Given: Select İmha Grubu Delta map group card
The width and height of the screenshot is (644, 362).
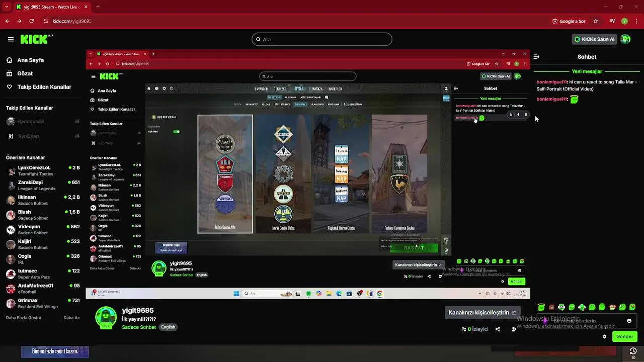Looking at the screenshot, I should point(283,174).
